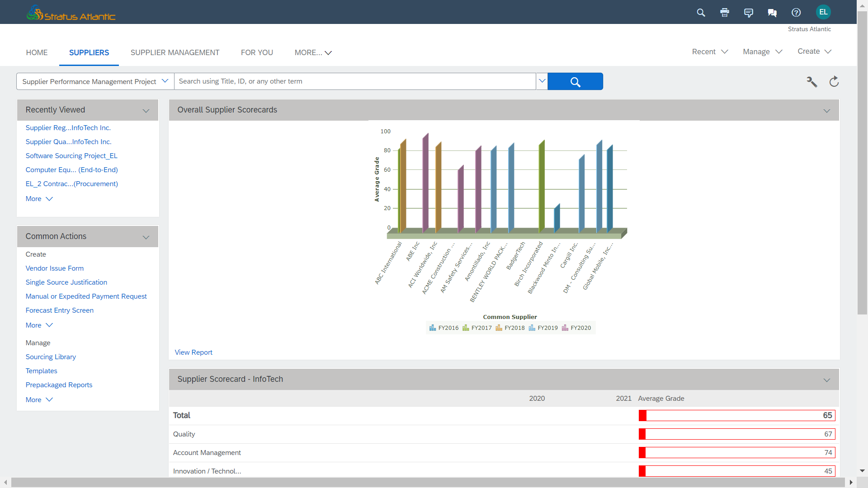Screen dimensions: 868x488
Task: Open the chat conversations icon
Action: [772, 13]
